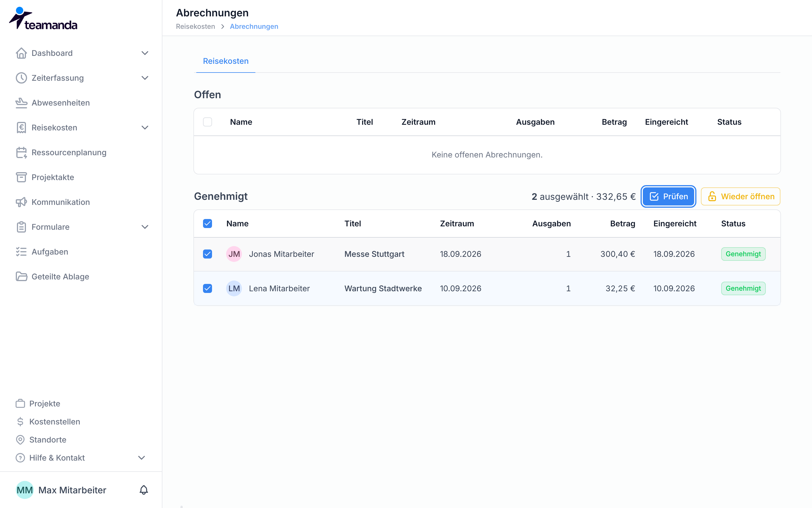Expand the Dashboard menu chevron
812x508 pixels.
point(145,53)
